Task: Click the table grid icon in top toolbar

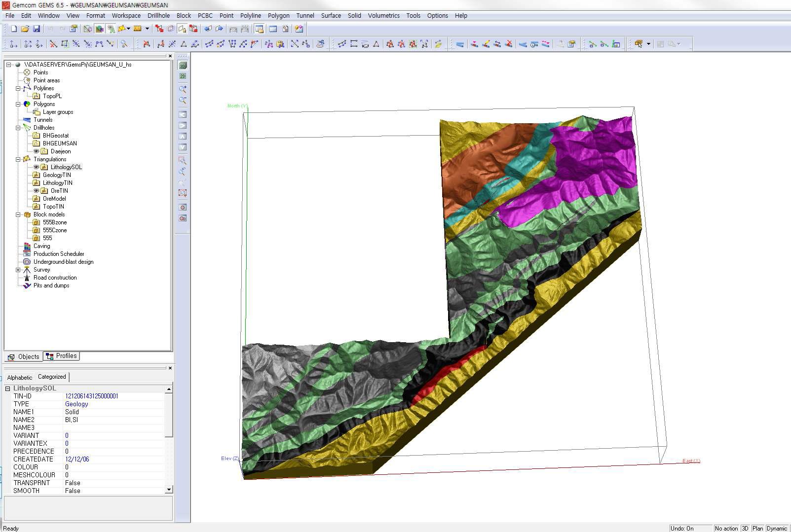Action: coord(273,29)
